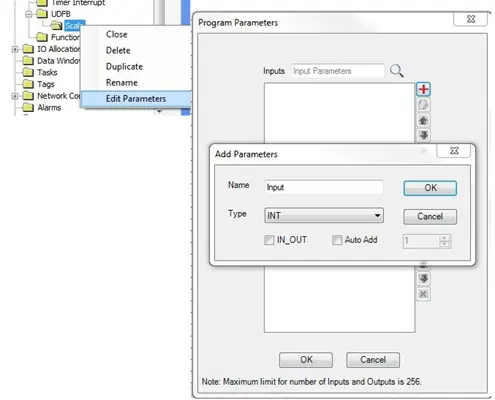Close the Program Parameters dialog
Screen dimensions: 495x400
click(x=471, y=19)
